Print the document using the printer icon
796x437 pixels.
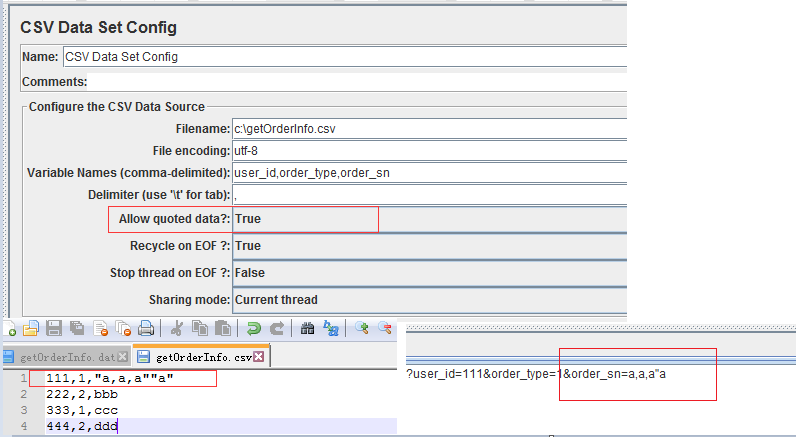tap(146, 329)
